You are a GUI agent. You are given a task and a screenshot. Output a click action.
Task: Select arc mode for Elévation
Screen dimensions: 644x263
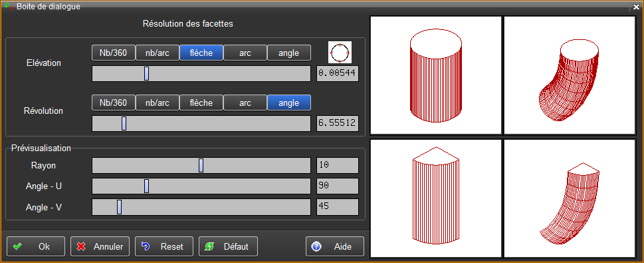coord(245,53)
